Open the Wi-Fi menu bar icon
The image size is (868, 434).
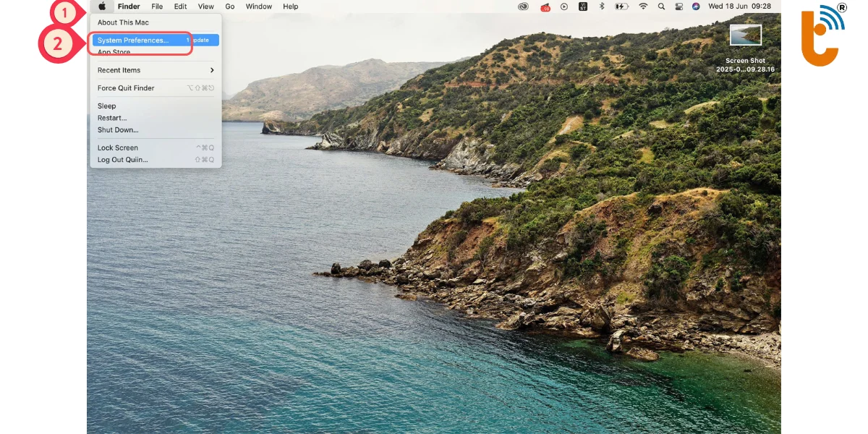[x=643, y=7]
